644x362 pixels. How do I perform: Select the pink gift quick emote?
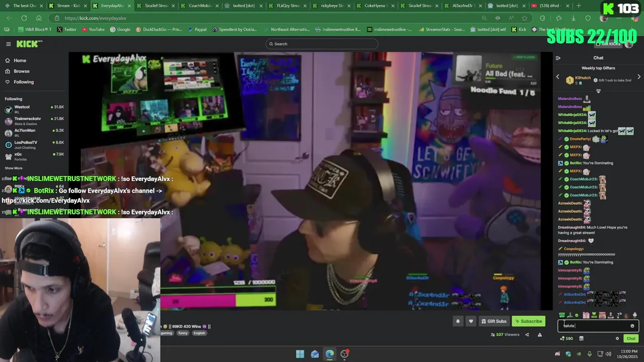(586, 315)
